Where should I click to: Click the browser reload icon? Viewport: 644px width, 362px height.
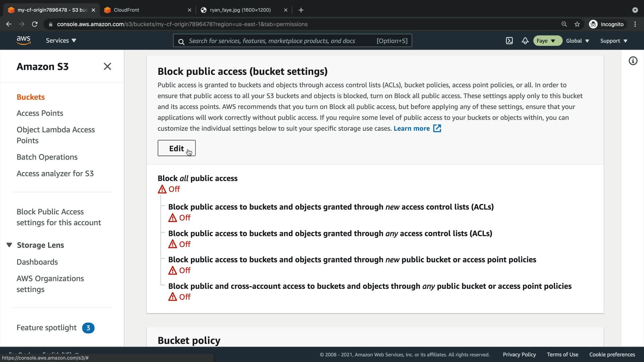pos(35,24)
